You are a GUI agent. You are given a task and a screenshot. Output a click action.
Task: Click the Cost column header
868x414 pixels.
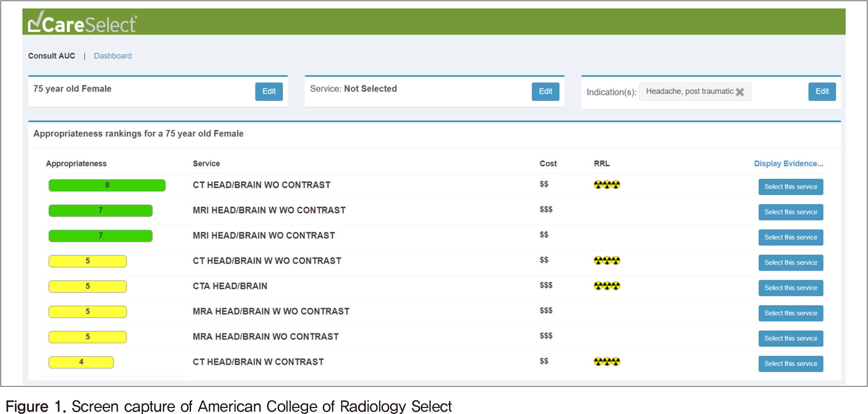[x=548, y=163]
